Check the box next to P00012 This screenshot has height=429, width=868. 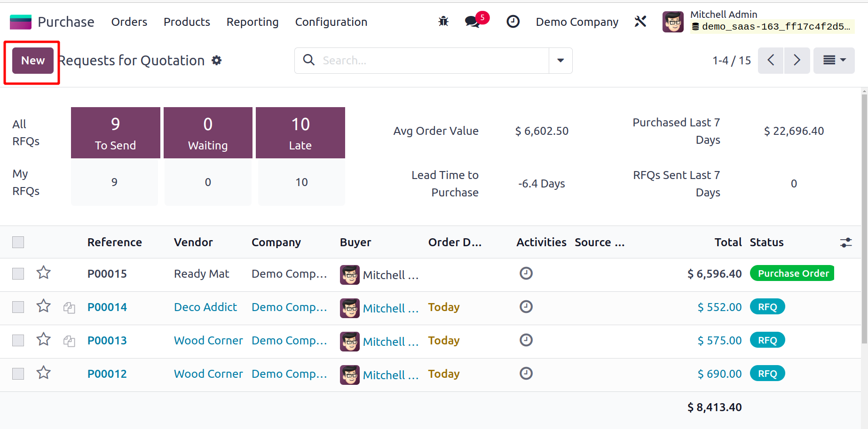pyautogui.click(x=18, y=374)
